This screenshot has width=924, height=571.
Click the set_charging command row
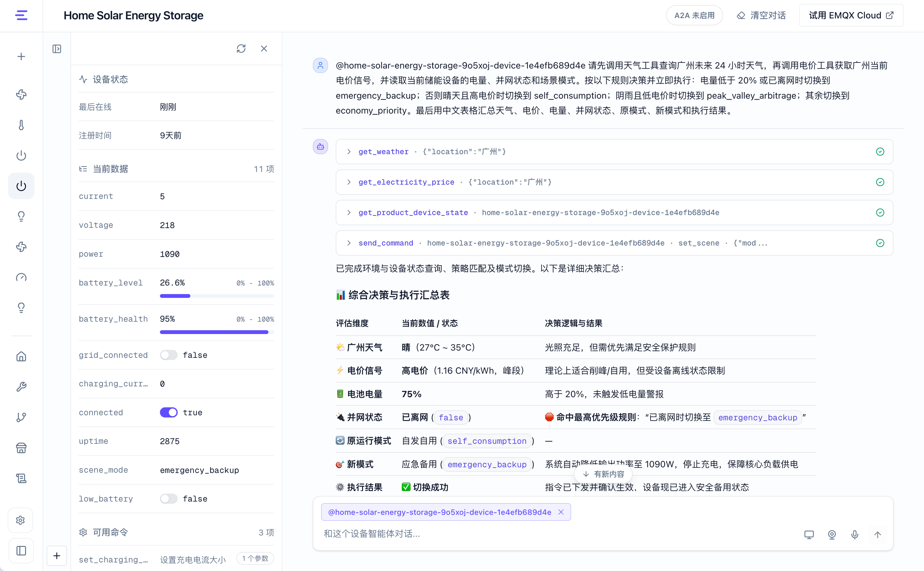176,559
